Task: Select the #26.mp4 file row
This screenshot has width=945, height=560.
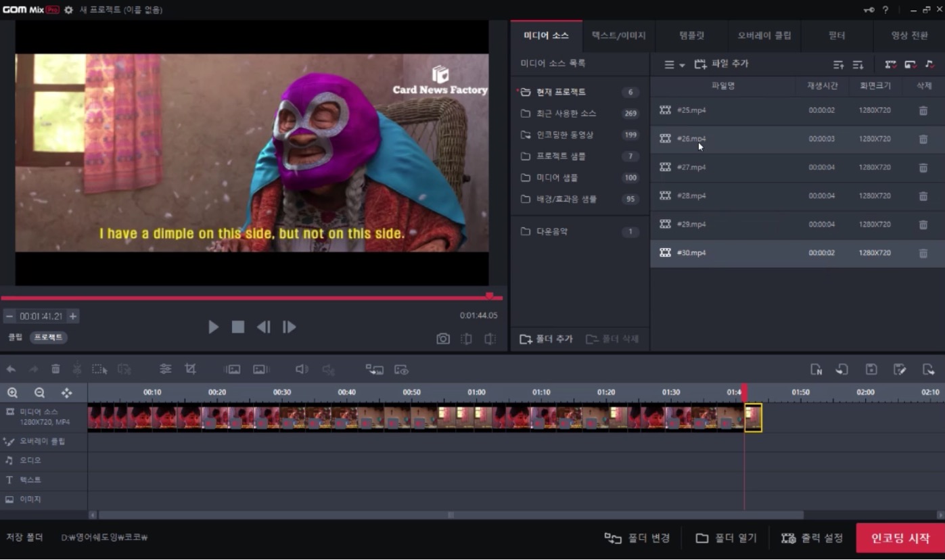Action: pos(798,139)
